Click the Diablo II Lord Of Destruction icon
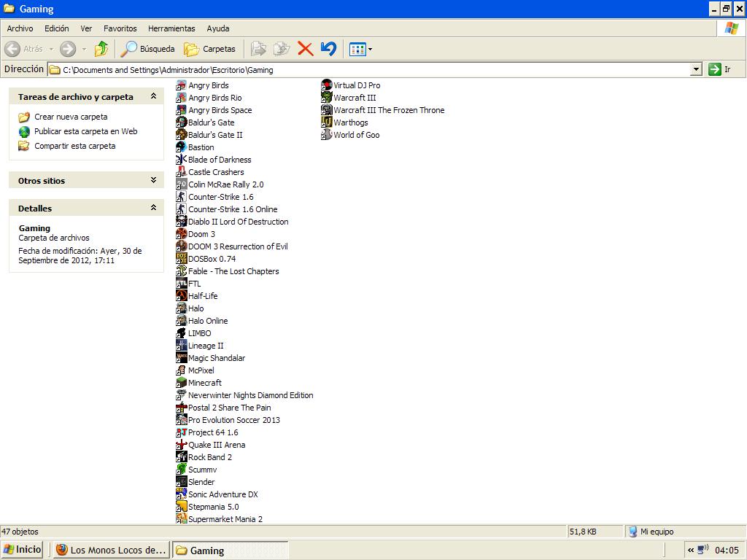The width and height of the screenshot is (747, 560). click(x=181, y=222)
